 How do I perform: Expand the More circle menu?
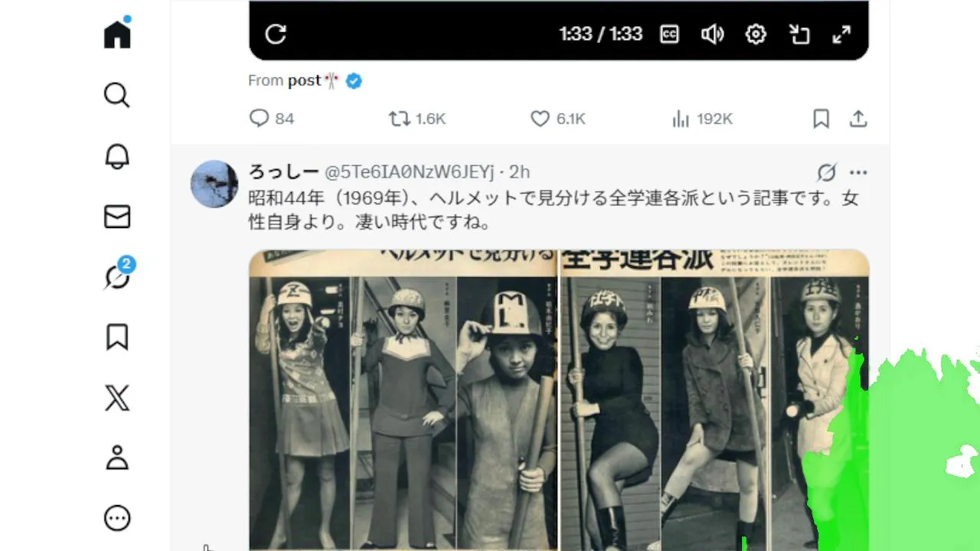117,519
